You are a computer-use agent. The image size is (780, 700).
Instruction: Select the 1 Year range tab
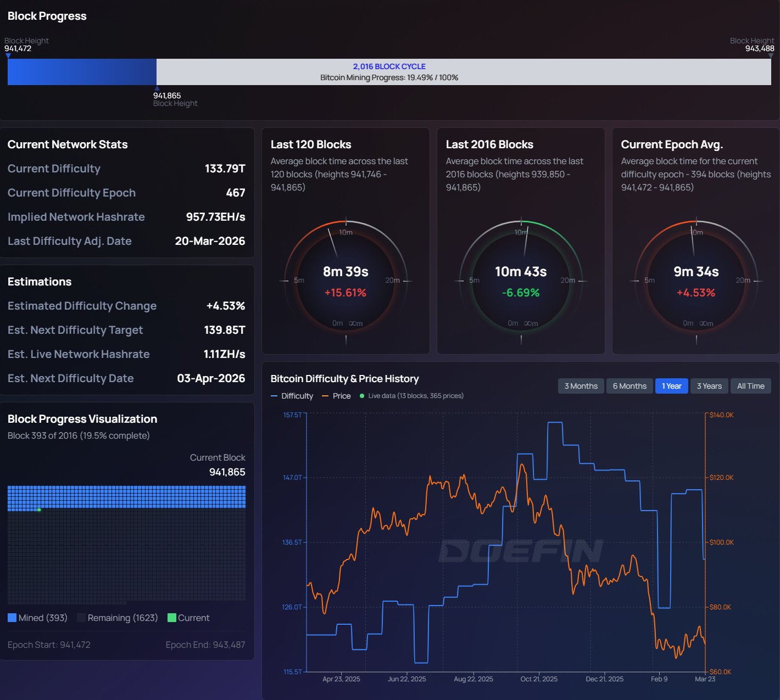pos(671,386)
